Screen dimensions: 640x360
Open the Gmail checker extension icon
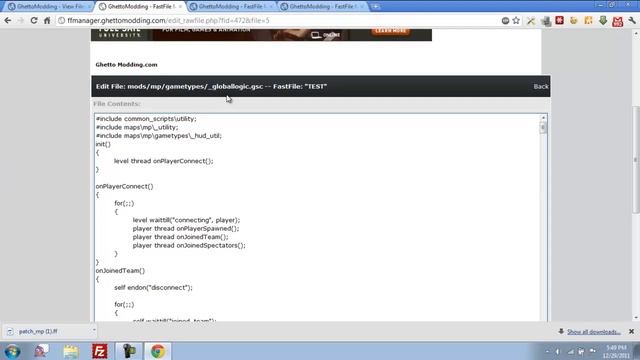point(618,21)
